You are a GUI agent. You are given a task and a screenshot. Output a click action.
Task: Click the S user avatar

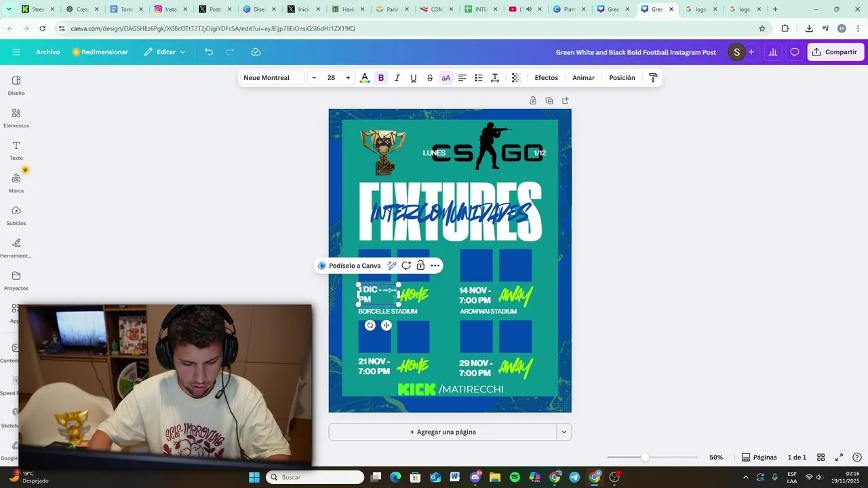736,52
